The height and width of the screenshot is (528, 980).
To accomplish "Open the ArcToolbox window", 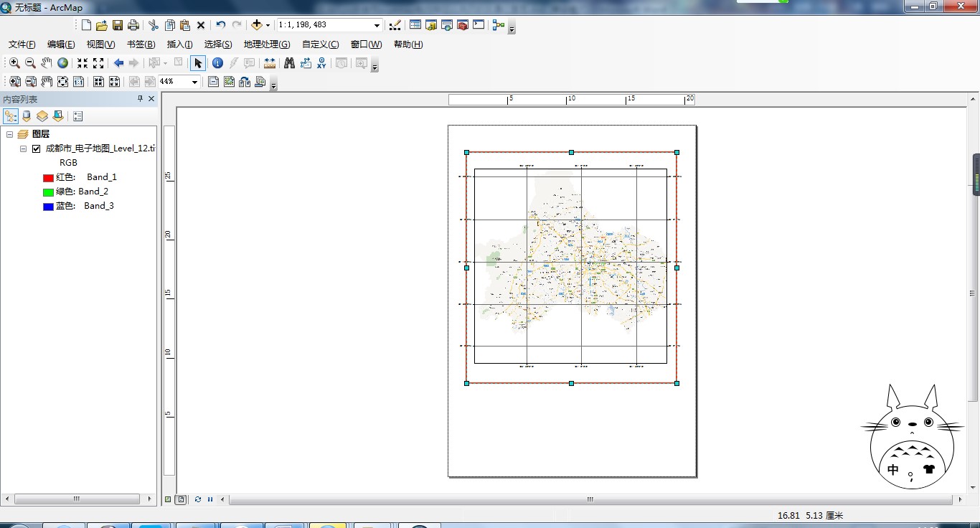I will point(463,25).
